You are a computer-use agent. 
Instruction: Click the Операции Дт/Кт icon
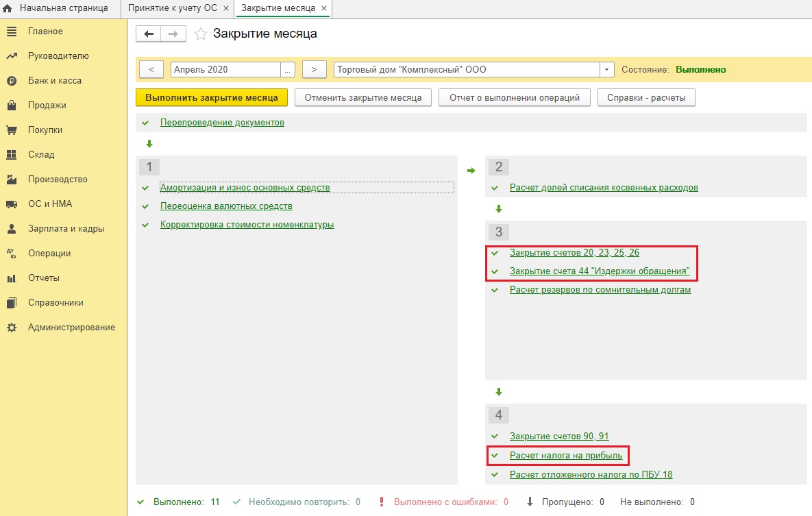(12, 254)
